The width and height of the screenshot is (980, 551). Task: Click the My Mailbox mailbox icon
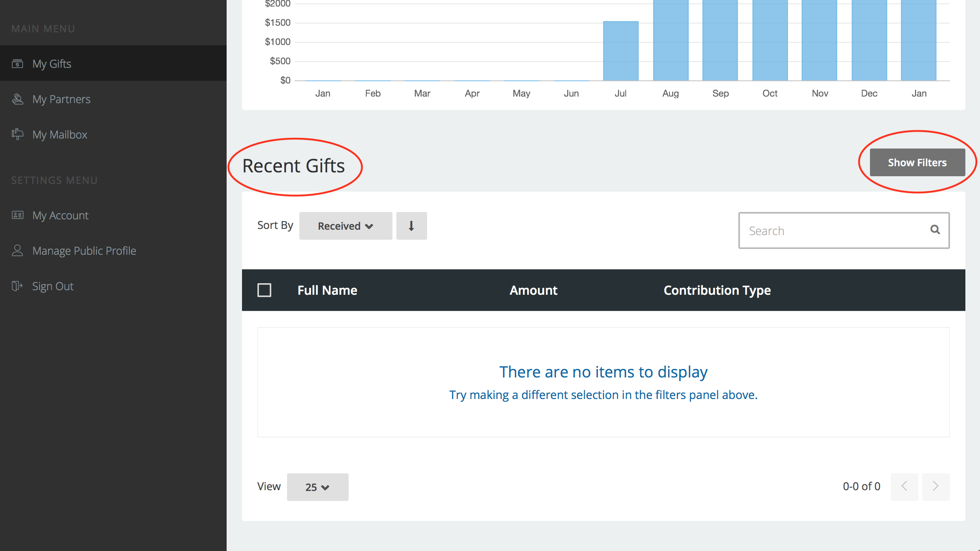17,134
